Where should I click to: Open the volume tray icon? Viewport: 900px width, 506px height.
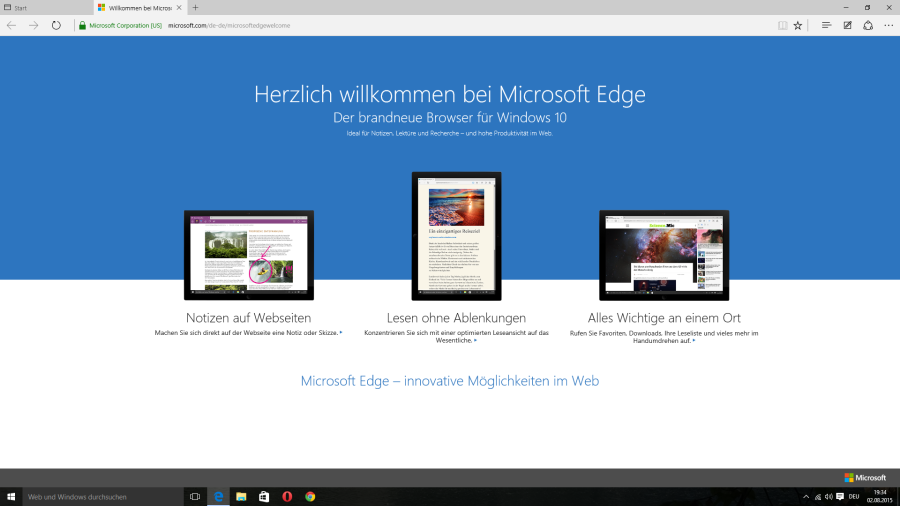click(829, 497)
